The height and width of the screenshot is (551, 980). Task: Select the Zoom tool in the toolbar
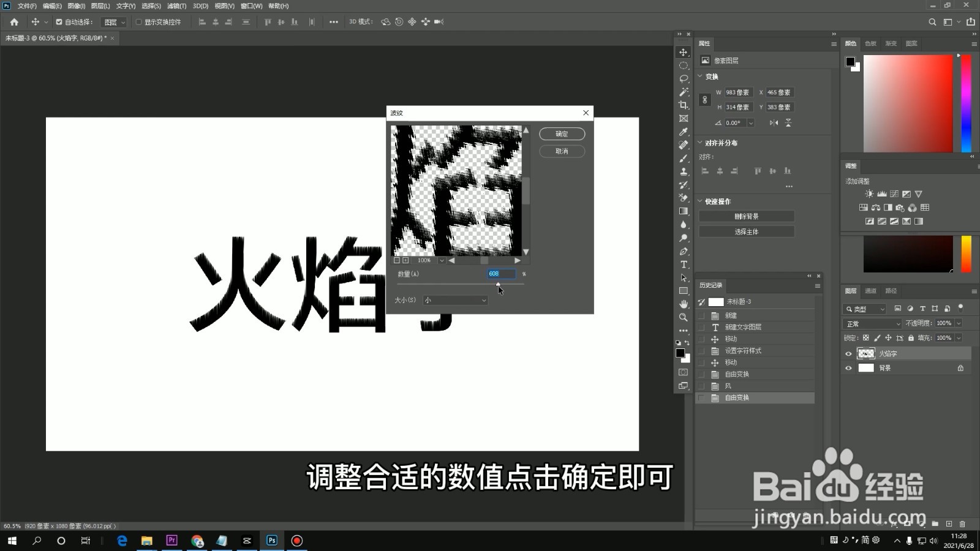coord(683,318)
